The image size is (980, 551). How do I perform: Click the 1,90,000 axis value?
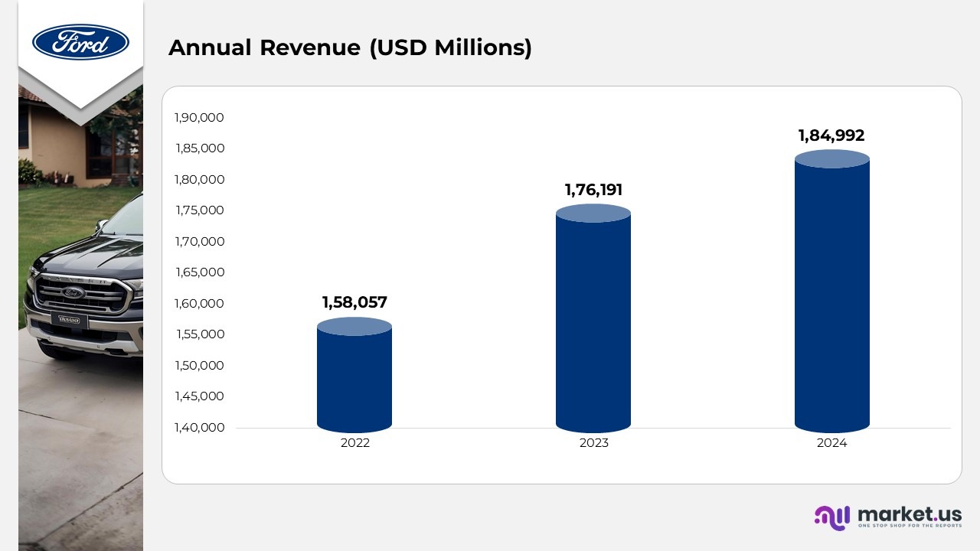coord(199,118)
